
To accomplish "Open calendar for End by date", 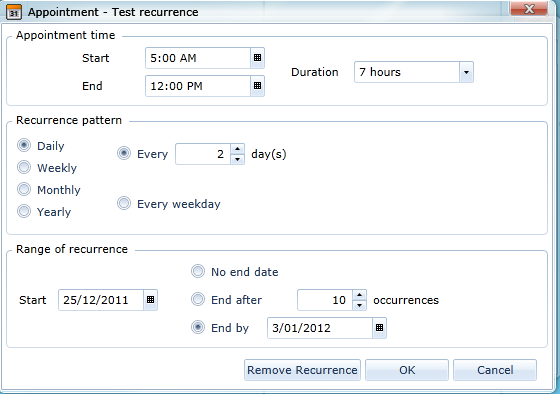I will [380, 328].
